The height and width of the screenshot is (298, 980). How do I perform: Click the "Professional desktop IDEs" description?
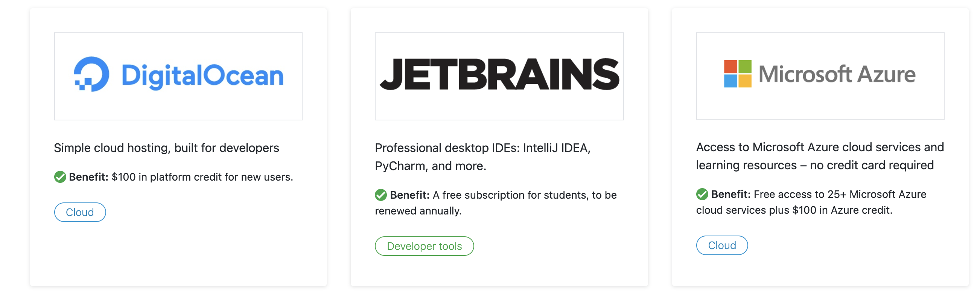tap(482, 157)
